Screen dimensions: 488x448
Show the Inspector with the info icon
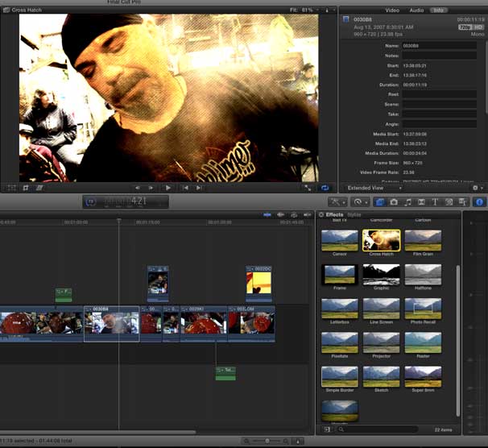click(478, 201)
